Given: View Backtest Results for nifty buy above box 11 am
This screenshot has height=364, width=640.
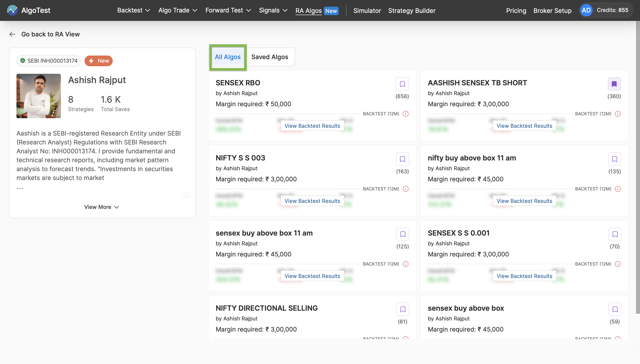Looking at the screenshot, I should pos(524,201).
